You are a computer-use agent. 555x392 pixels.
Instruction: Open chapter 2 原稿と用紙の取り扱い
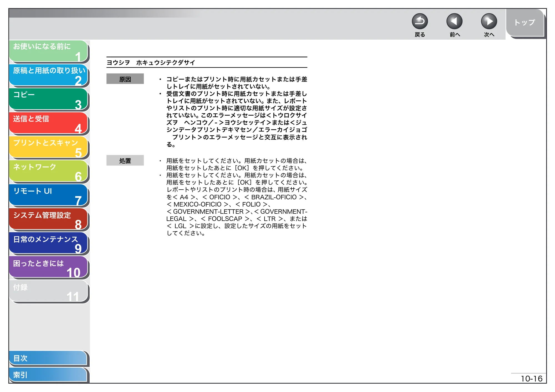[49, 75]
